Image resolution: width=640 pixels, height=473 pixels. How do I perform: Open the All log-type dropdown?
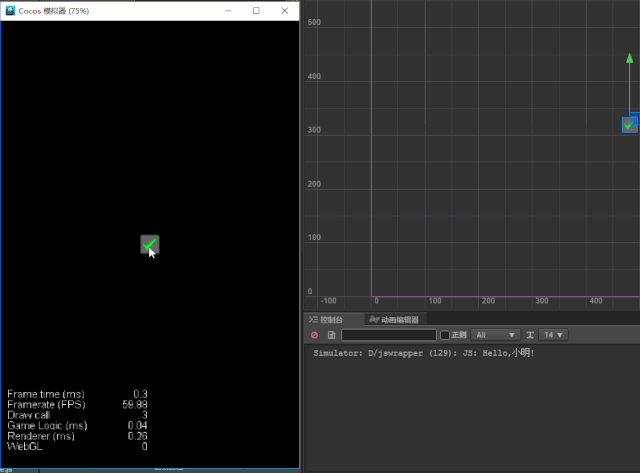(x=495, y=335)
